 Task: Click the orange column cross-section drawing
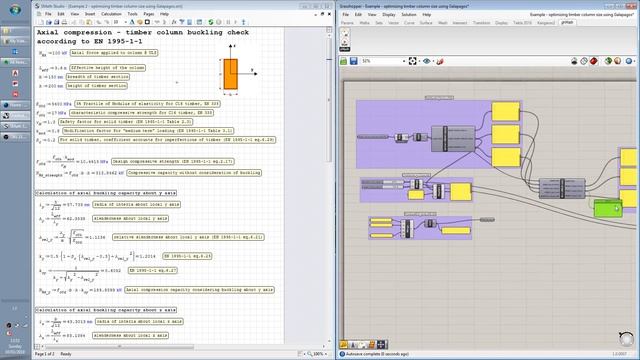pos(231,74)
